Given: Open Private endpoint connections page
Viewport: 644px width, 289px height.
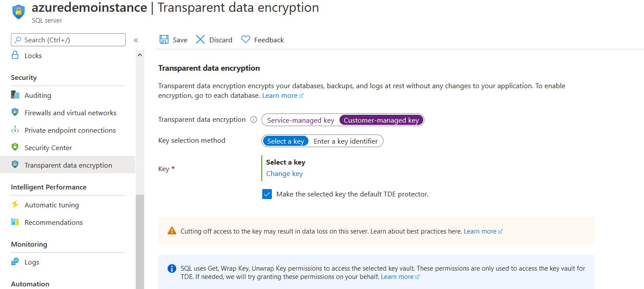Looking at the screenshot, I should point(70,130).
